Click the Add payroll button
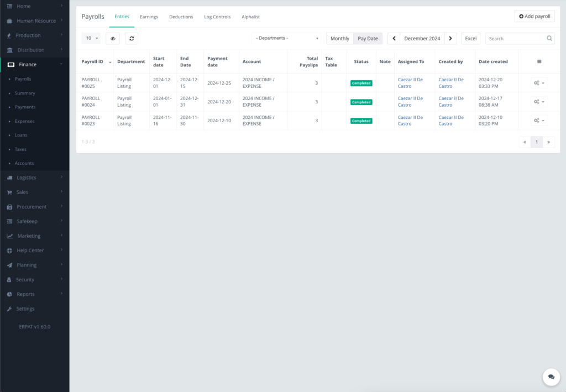Viewport: 566px width, 392px height. click(534, 17)
